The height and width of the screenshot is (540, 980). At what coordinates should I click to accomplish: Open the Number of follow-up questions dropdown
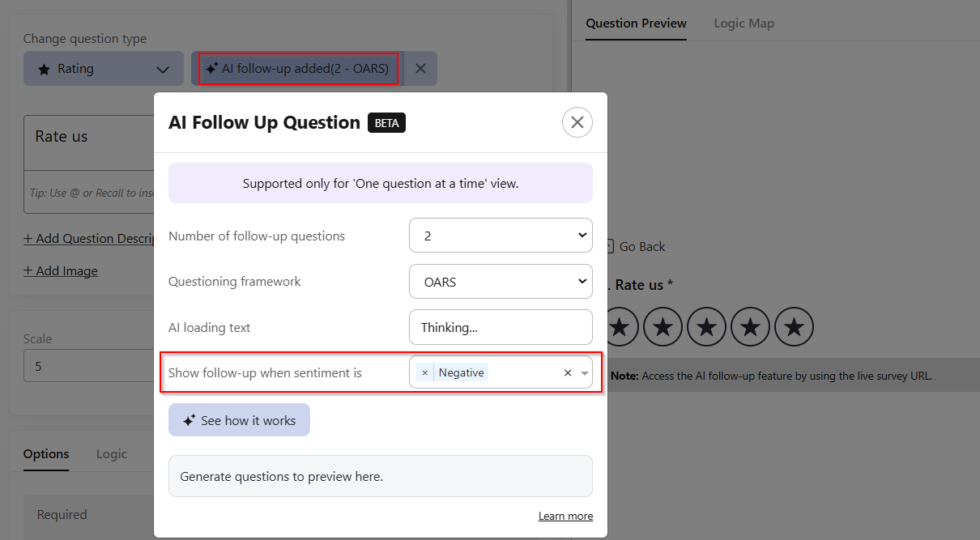(501, 236)
